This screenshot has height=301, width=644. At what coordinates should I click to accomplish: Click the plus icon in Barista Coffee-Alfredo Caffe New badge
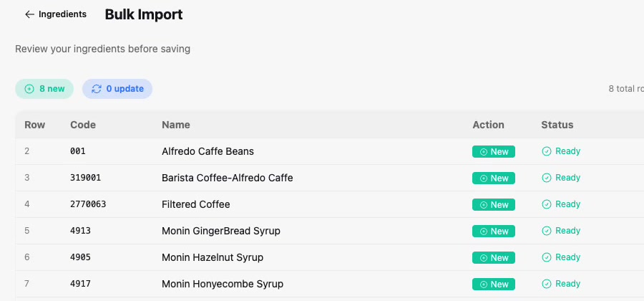[484, 178]
